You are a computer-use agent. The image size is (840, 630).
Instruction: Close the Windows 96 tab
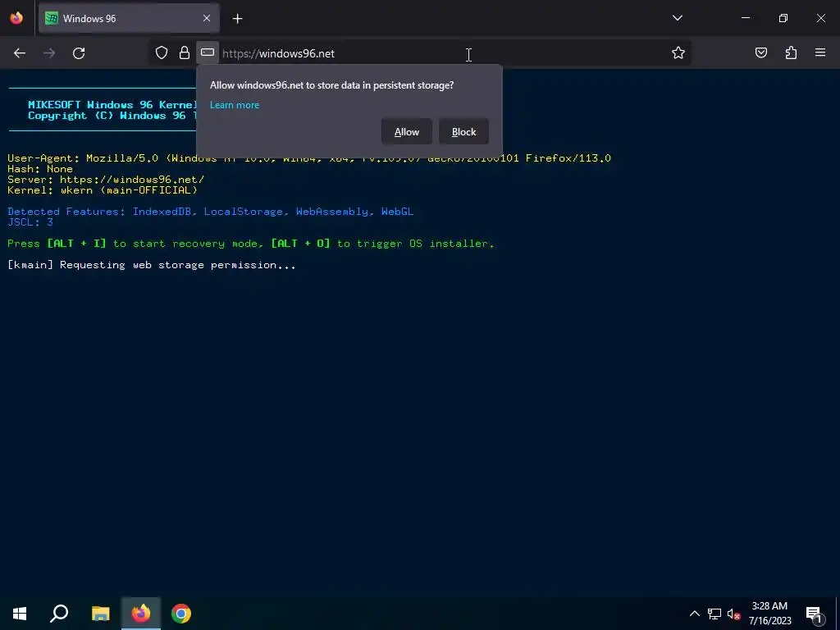click(x=207, y=18)
